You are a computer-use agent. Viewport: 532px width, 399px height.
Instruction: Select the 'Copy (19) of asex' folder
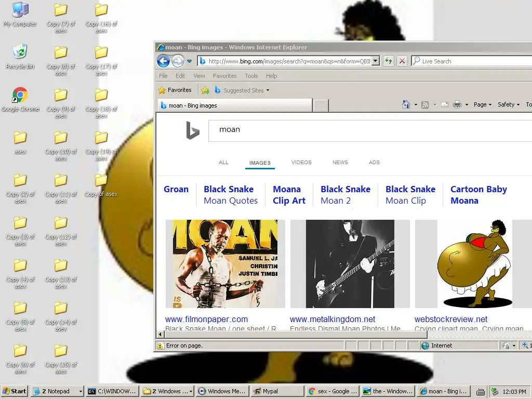click(101, 145)
